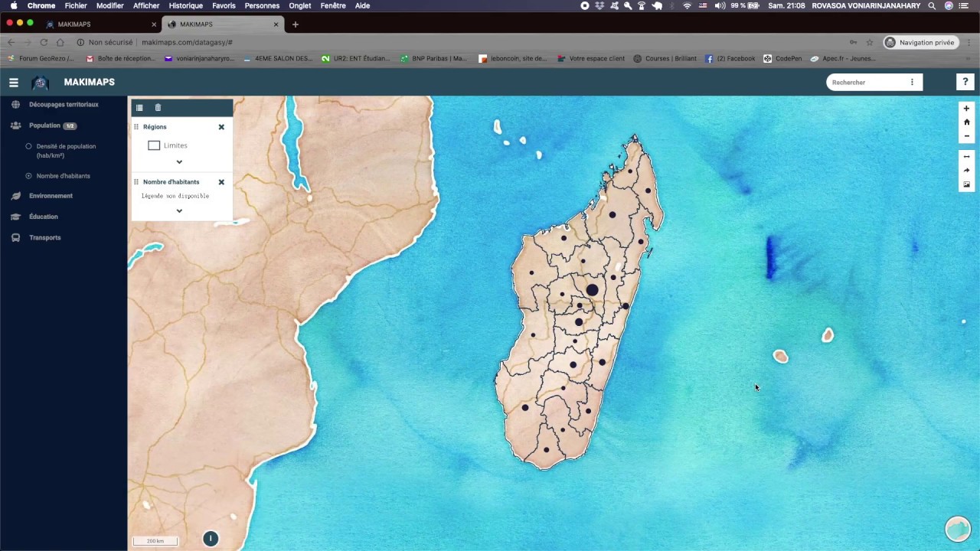Click into the Rechercher search field
980x551 pixels.
[x=865, y=83]
